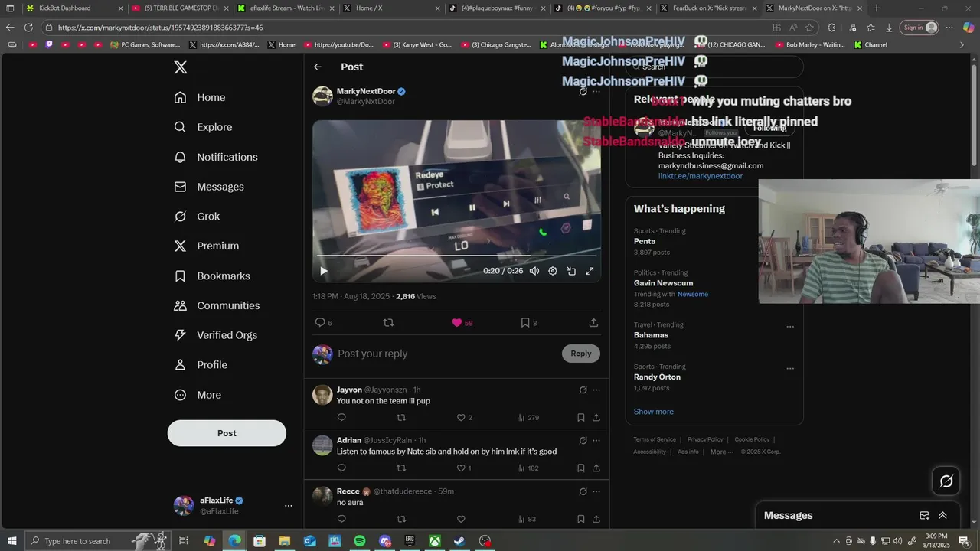Open Profile from the sidebar
Screen dimensions: 980x551
(201, 365)
